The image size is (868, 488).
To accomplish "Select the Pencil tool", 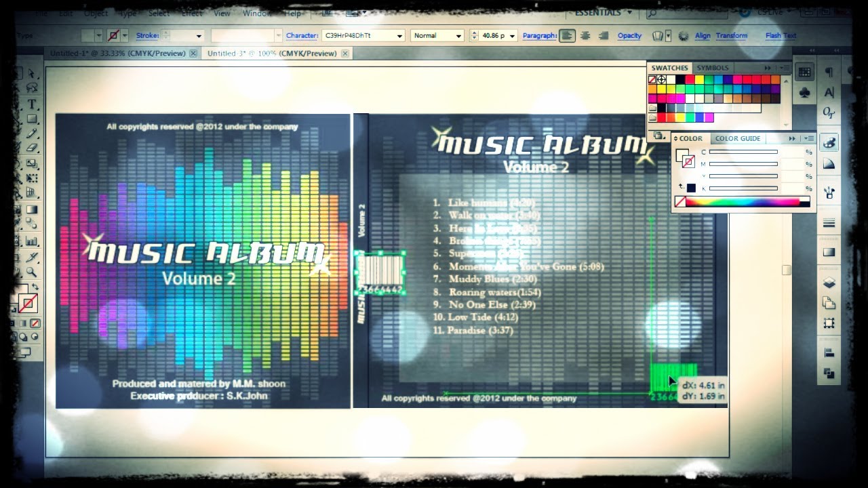I will [x=32, y=133].
